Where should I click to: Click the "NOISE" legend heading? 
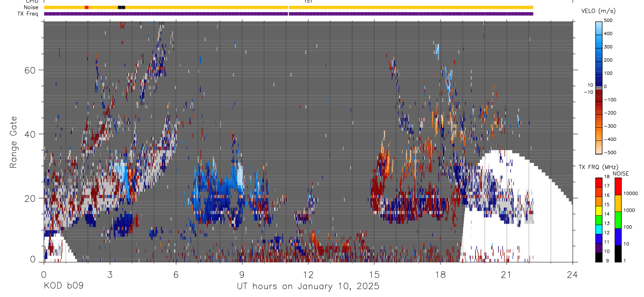click(x=620, y=173)
